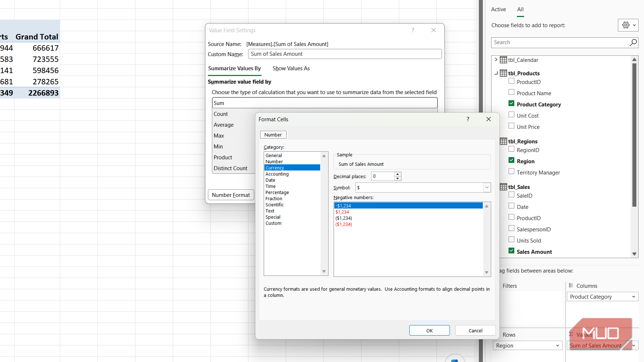Viewport: 644px width, 362px height.
Task: Select the Summarize Values By tab
Action: click(234, 68)
